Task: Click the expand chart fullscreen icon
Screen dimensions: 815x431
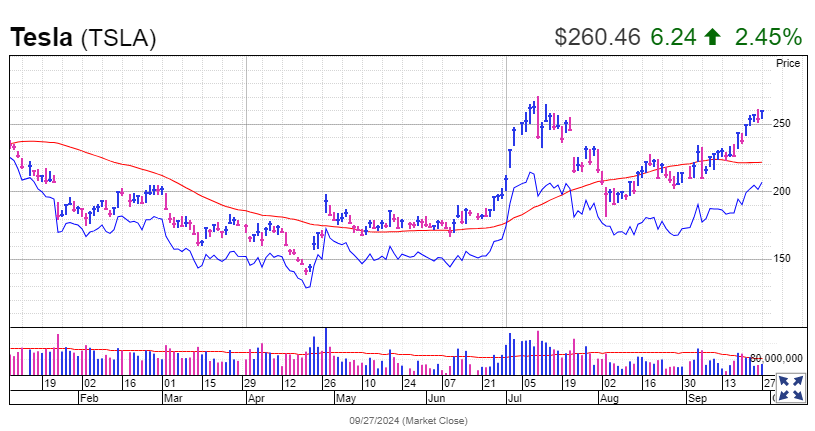Action: 790,388
